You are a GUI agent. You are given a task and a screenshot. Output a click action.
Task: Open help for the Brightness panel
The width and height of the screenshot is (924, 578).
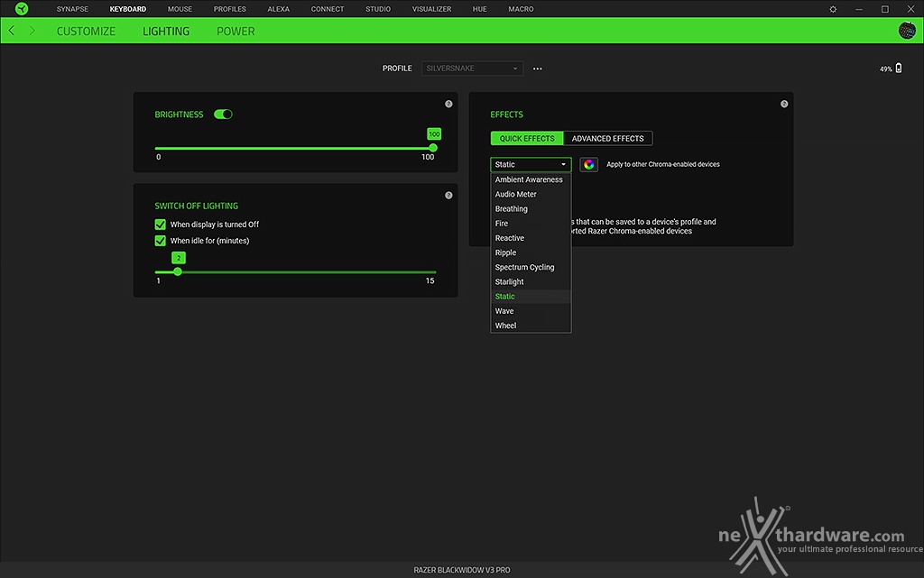[448, 105]
